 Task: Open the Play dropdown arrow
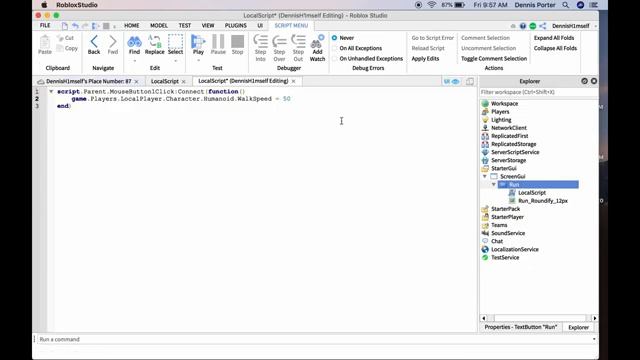click(198, 61)
